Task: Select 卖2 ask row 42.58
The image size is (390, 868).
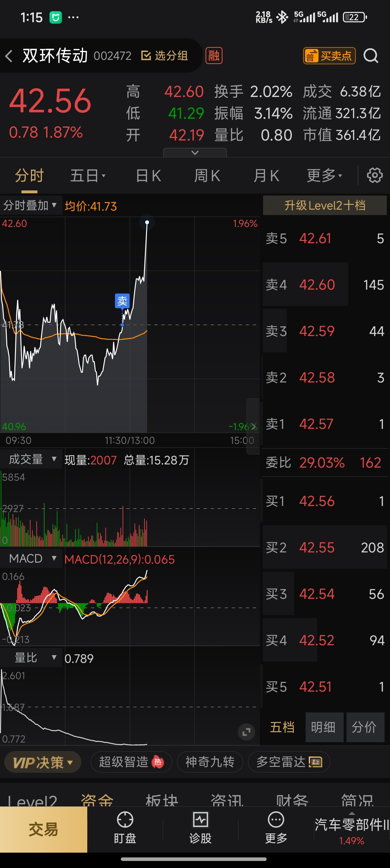Action: (325, 377)
